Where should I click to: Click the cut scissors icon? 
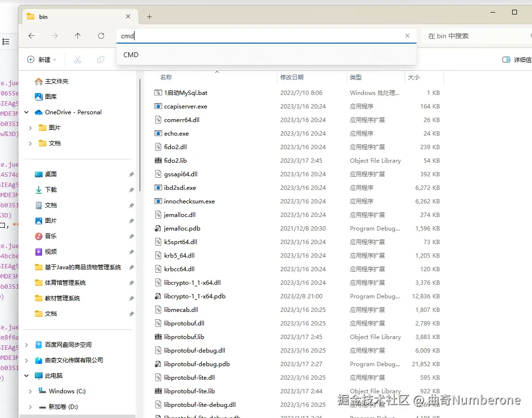click(77, 60)
